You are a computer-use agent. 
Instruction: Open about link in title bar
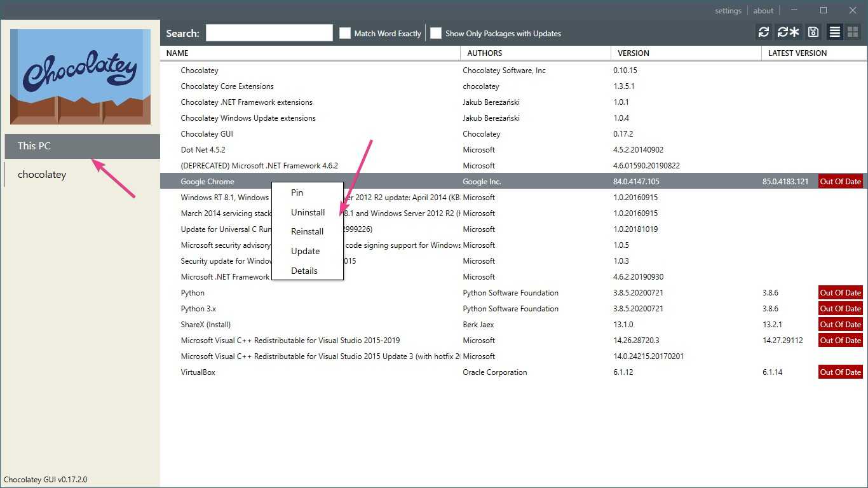tap(763, 11)
